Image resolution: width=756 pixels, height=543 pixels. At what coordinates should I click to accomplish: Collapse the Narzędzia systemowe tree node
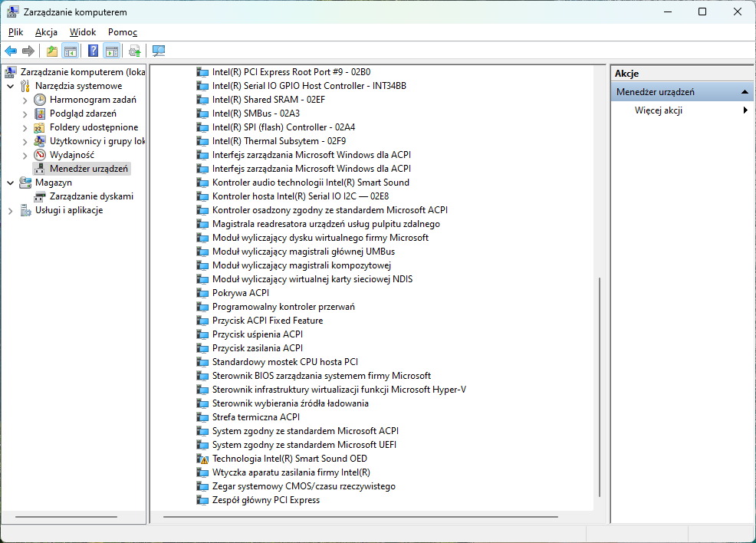pyautogui.click(x=11, y=87)
